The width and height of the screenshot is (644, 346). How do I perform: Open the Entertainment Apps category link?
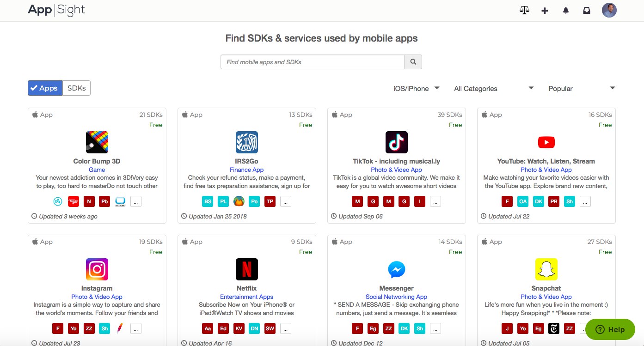tap(247, 297)
